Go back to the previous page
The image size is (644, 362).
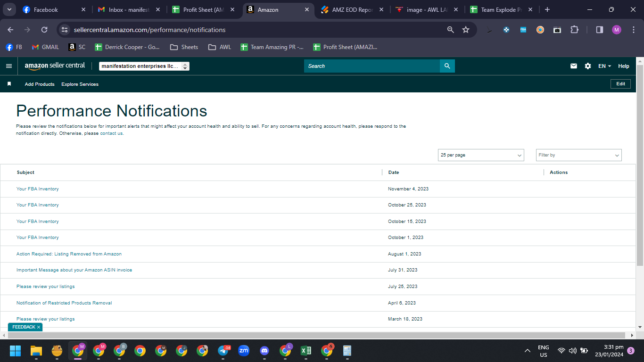[x=11, y=30]
